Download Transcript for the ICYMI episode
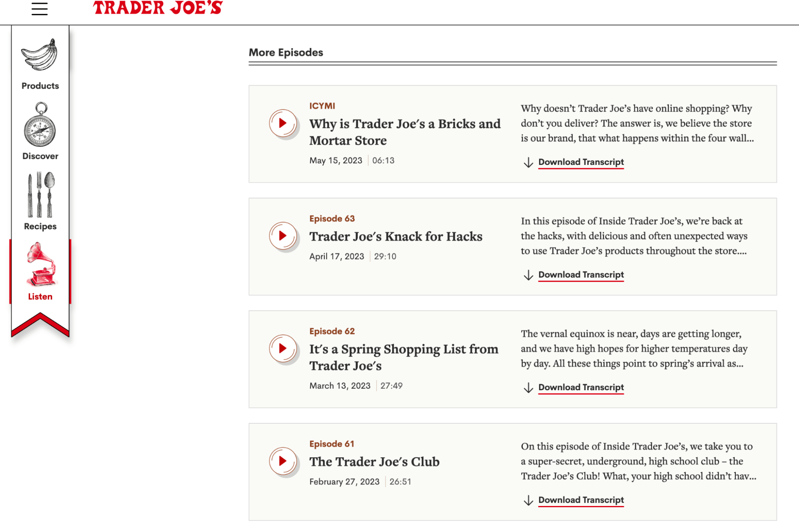This screenshot has width=799, height=532. [x=581, y=162]
